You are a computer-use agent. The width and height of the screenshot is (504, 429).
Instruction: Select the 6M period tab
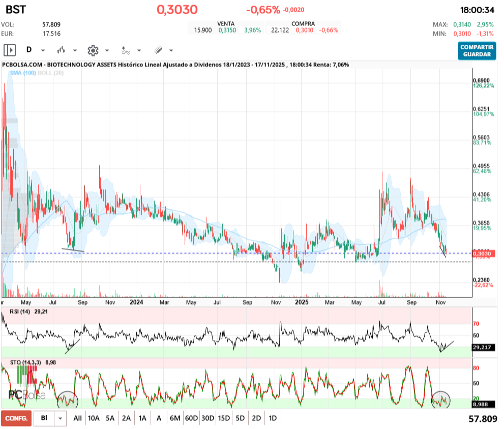pyautogui.click(x=174, y=418)
